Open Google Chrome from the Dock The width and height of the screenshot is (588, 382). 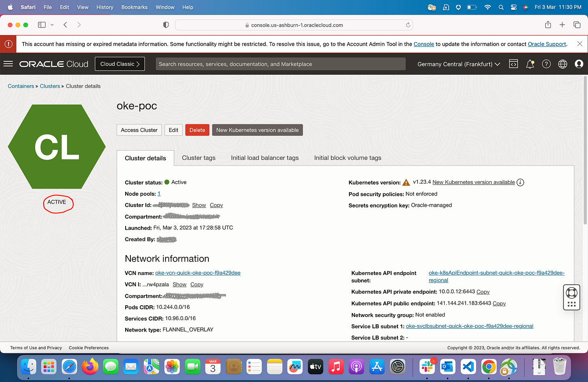pyautogui.click(x=488, y=367)
